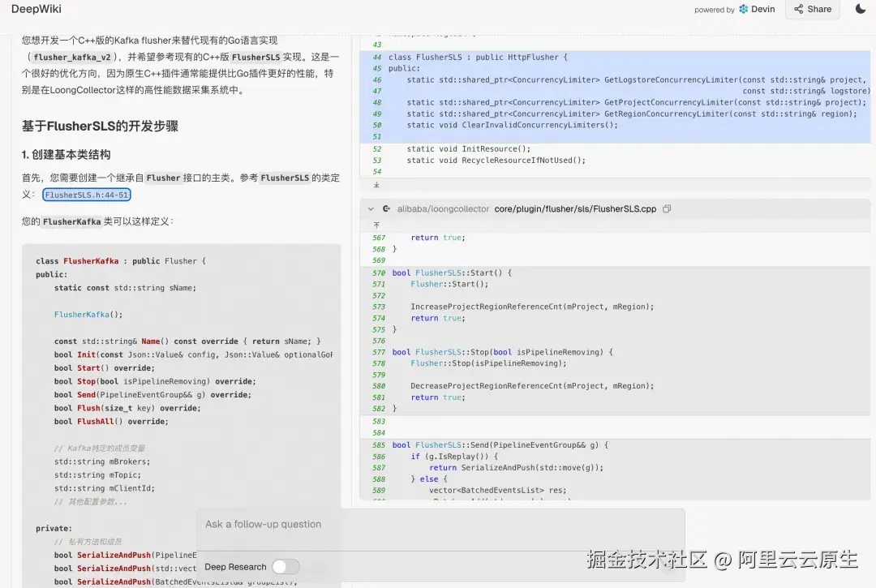Image resolution: width=876 pixels, height=588 pixels.
Task: Click class FlusherKafka line in code block
Action: tap(121, 261)
